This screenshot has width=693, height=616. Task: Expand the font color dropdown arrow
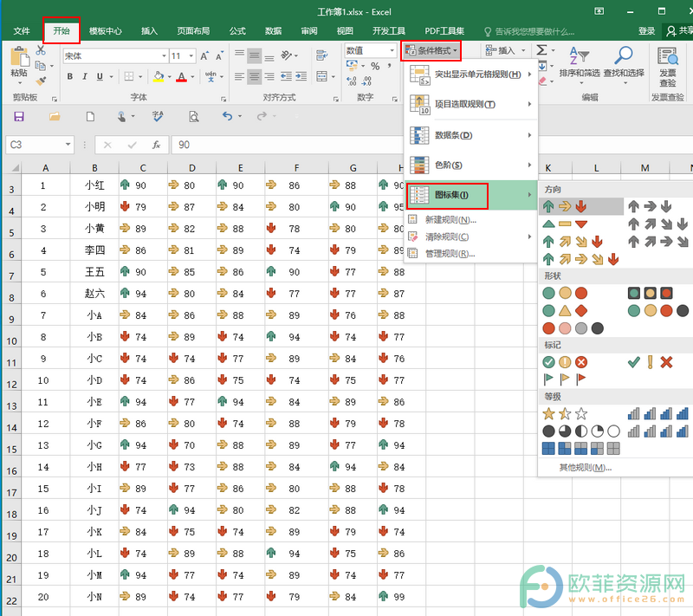click(192, 77)
